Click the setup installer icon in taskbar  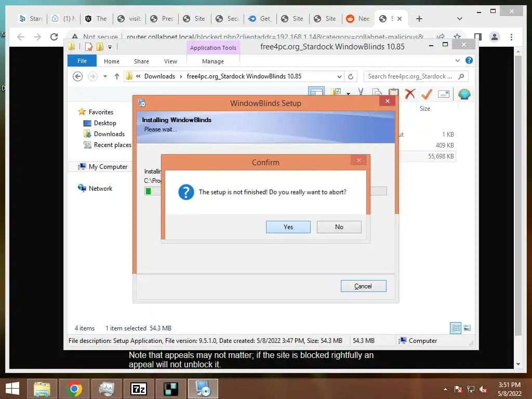203,389
